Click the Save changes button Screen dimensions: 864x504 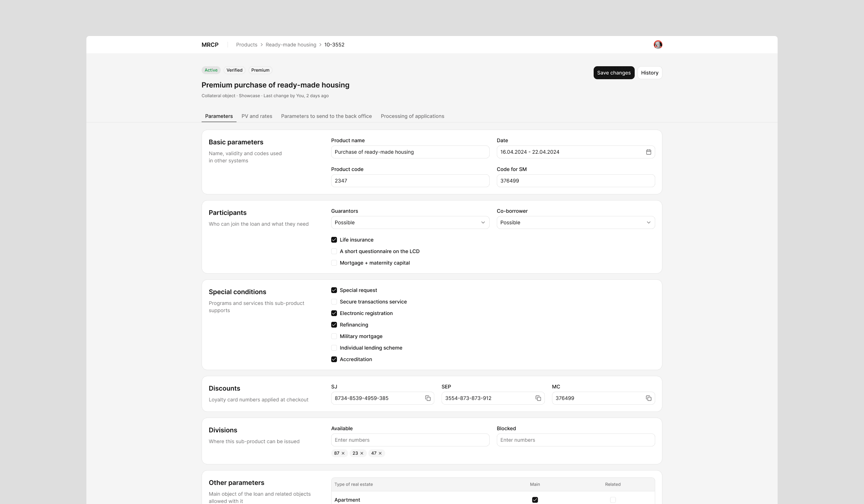[614, 73]
